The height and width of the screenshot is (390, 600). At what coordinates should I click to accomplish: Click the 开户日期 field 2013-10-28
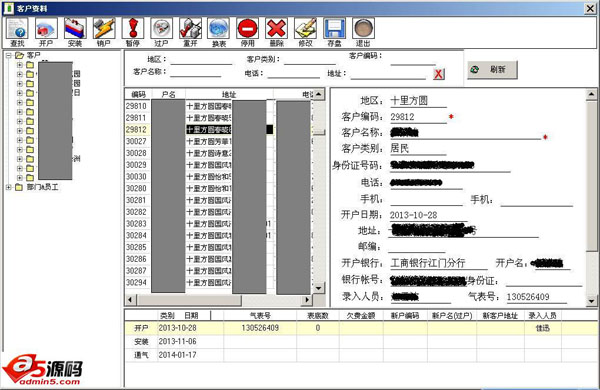pos(428,215)
